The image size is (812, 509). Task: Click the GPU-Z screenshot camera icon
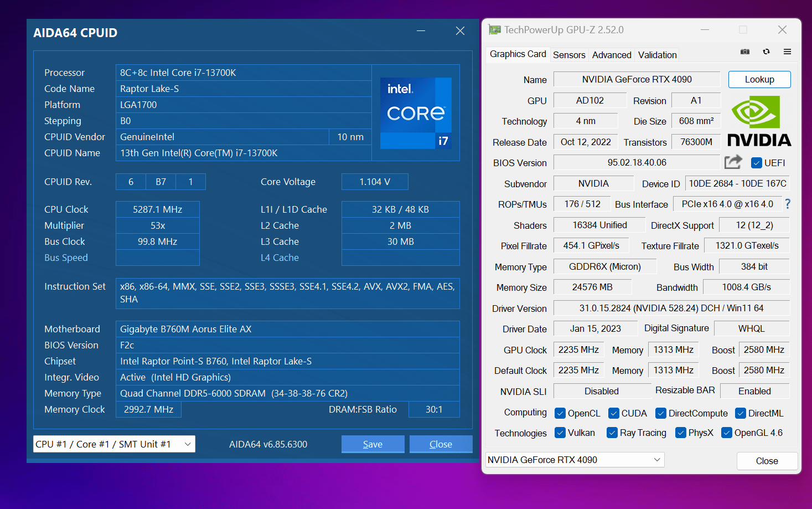click(745, 52)
